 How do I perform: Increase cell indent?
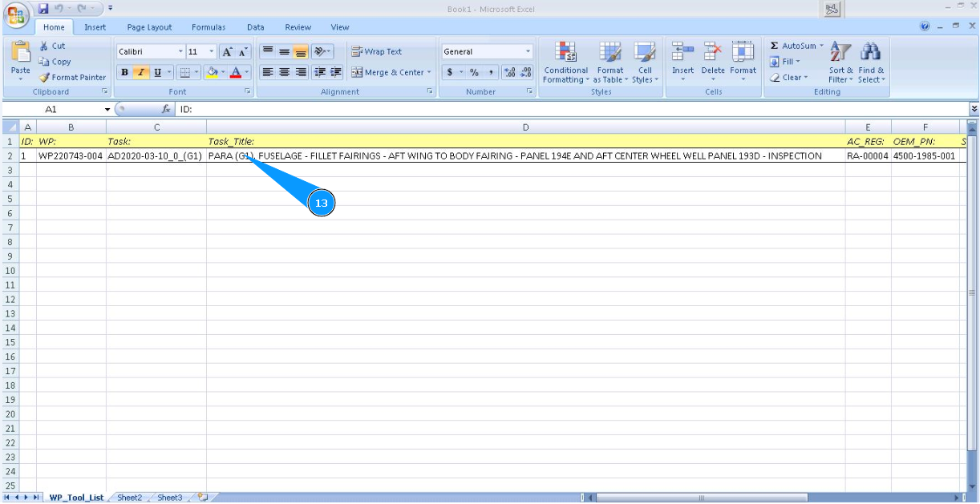tap(336, 72)
